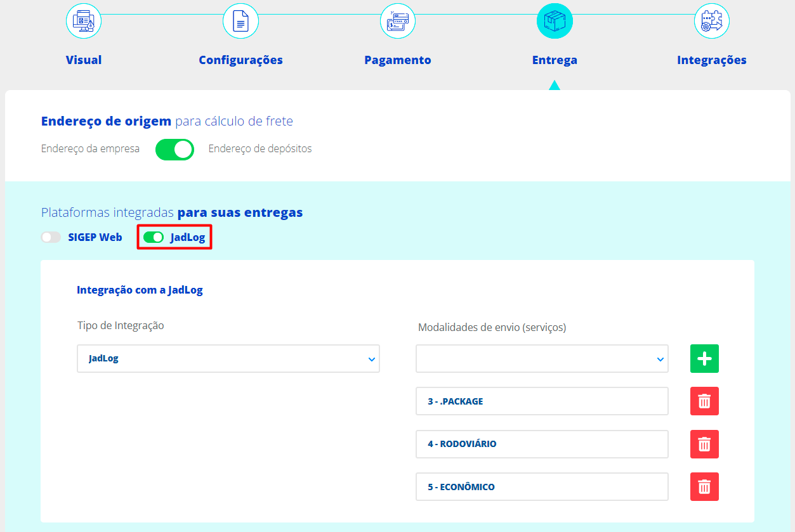795x532 pixels.
Task: Click the Endereço de depósitos label
Action: coord(260,149)
